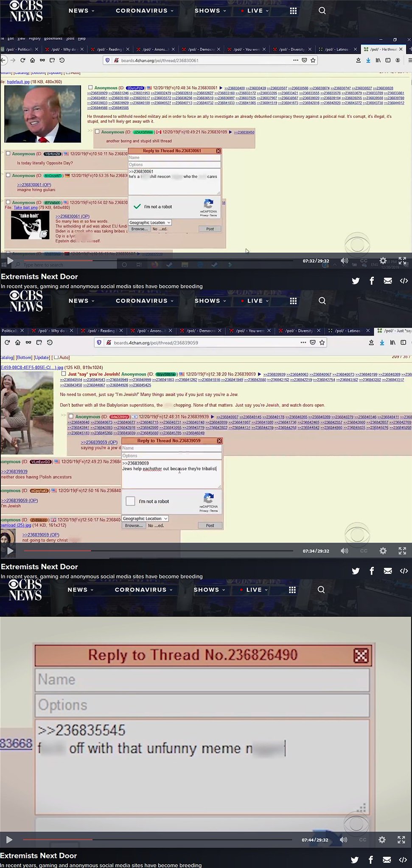
Task: Tick checkbox before Just "say" you're Jewish post
Action: point(64,374)
